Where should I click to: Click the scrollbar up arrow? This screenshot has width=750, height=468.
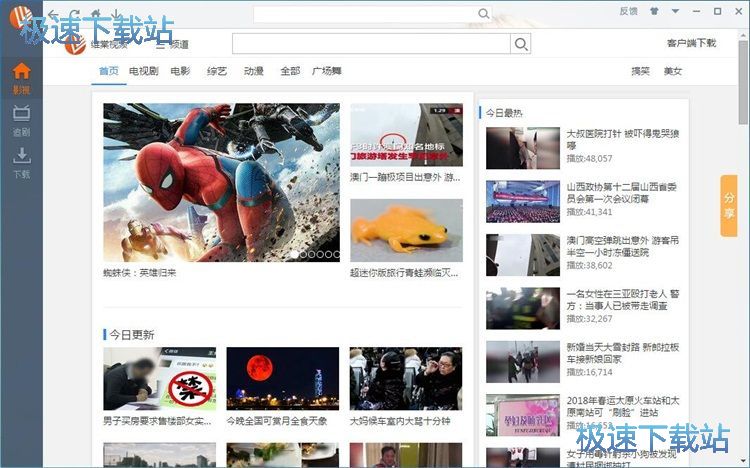click(743, 34)
